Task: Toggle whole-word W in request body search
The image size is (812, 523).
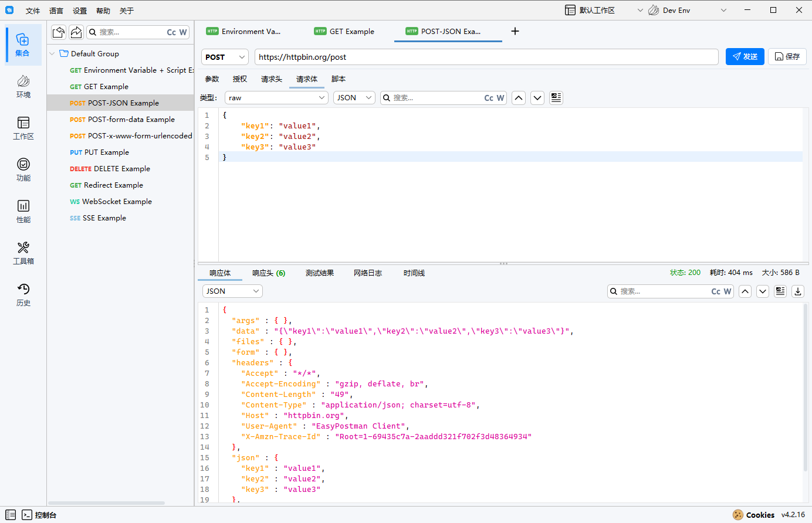Action: (x=500, y=98)
